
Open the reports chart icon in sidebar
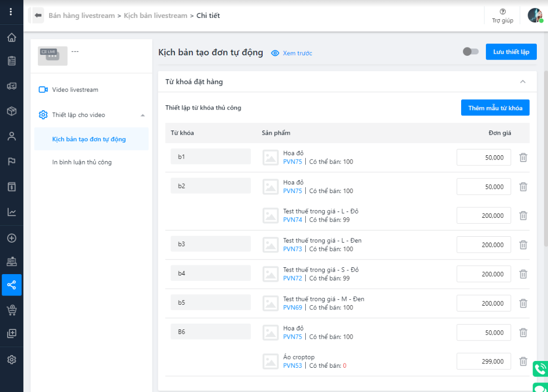(x=12, y=212)
